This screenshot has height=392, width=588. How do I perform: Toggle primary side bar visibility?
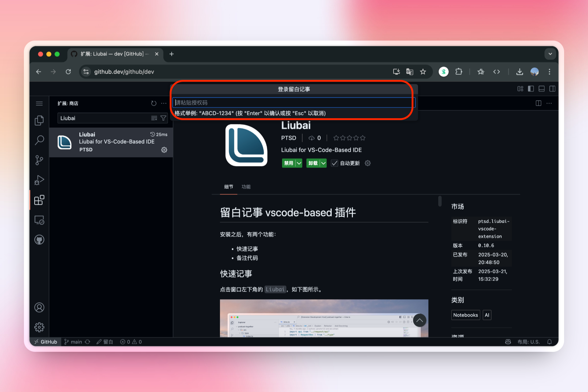coord(531,89)
